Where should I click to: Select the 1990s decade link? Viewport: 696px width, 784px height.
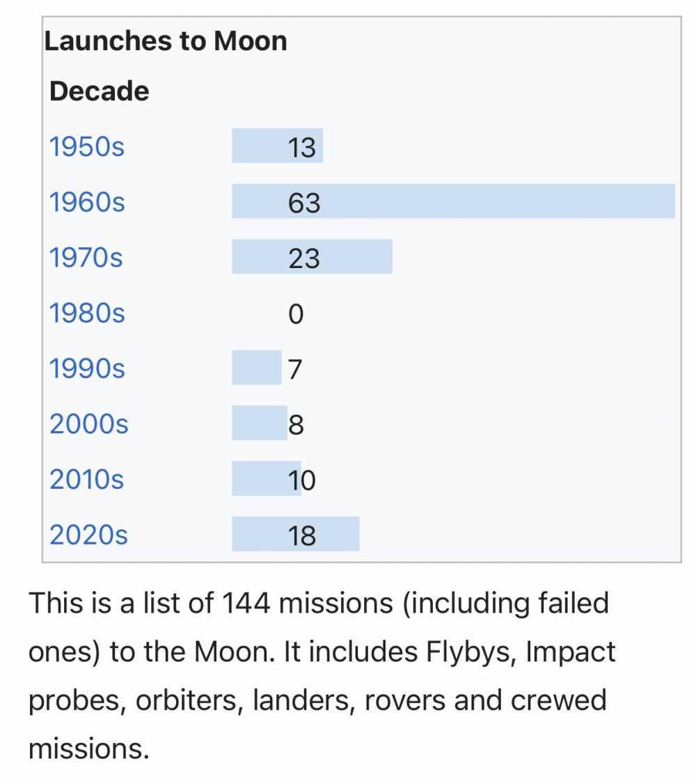87,368
